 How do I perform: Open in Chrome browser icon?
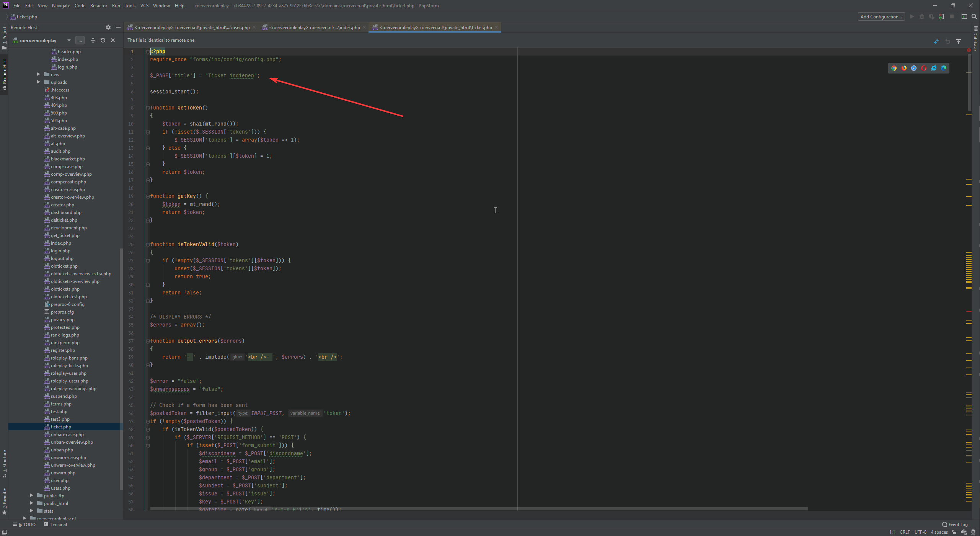(x=894, y=68)
